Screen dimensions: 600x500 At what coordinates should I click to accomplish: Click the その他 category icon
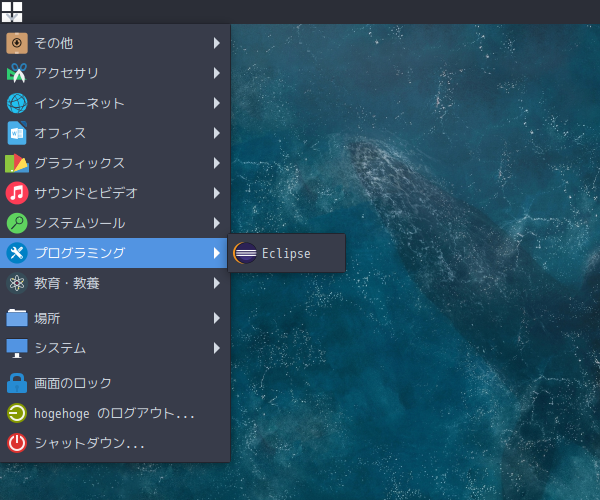click(x=17, y=43)
